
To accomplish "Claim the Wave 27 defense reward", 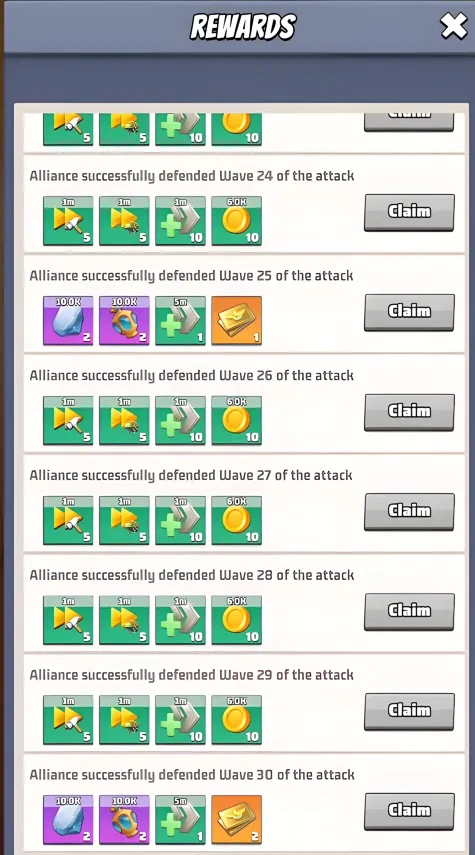I will coord(409,511).
